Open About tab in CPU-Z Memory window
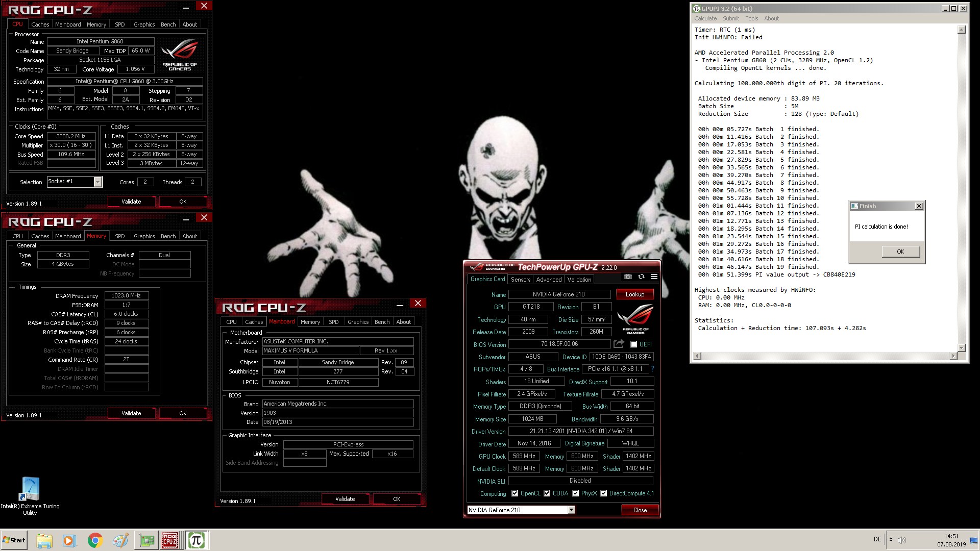This screenshot has width=980, height=551. [x=189, y=236]
